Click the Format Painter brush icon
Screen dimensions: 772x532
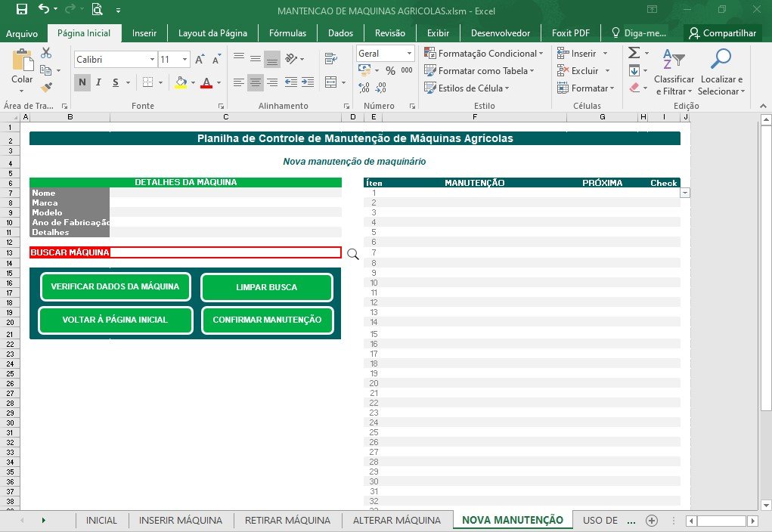coord(46,87)
